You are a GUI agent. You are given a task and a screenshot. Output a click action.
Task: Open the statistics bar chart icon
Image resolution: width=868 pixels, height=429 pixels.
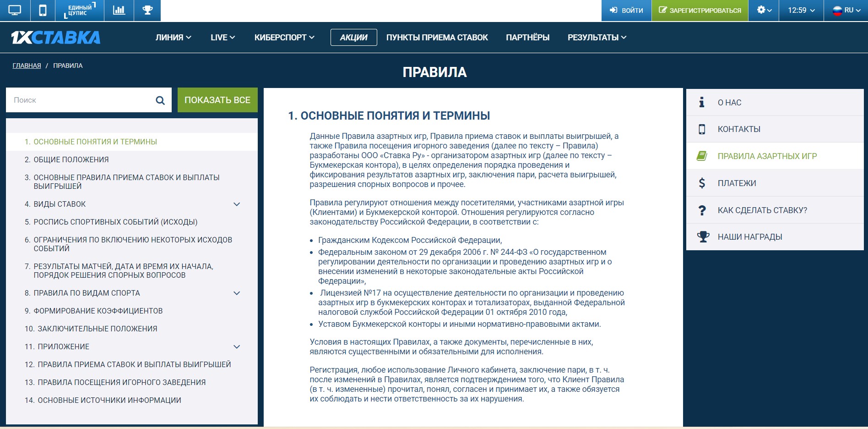pyautogui.click(x=119, y=11)
